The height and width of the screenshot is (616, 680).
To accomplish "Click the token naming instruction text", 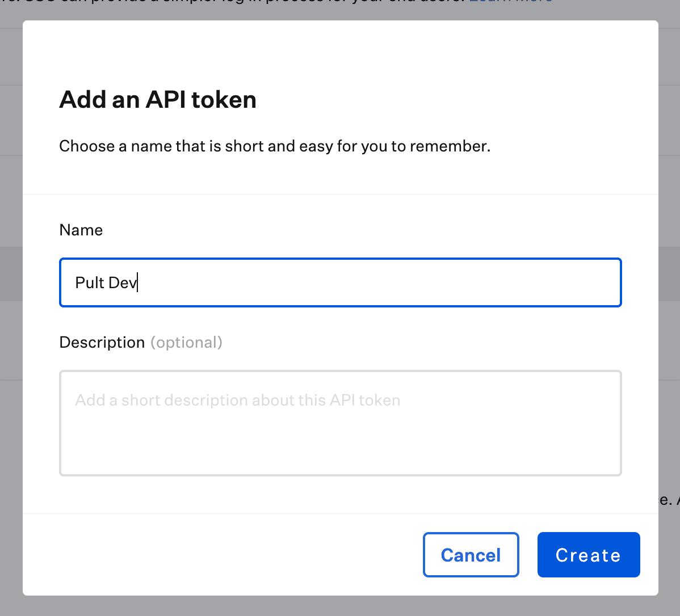I will pyautogui.click(x=275, y=146).
